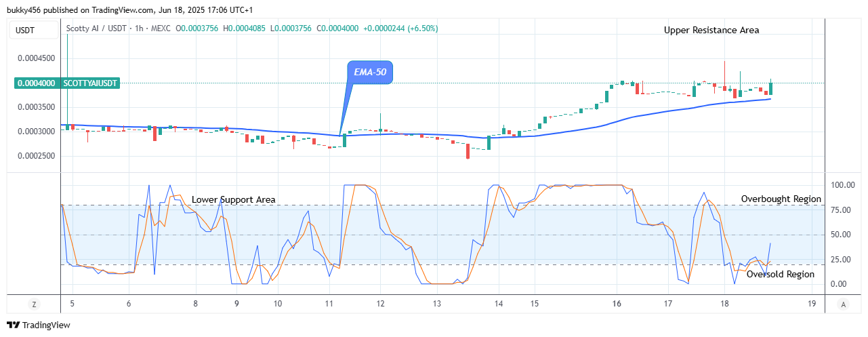Click date 19 on the time axis
Viewport: 868px width, 337px height.
tap(812, 304)
